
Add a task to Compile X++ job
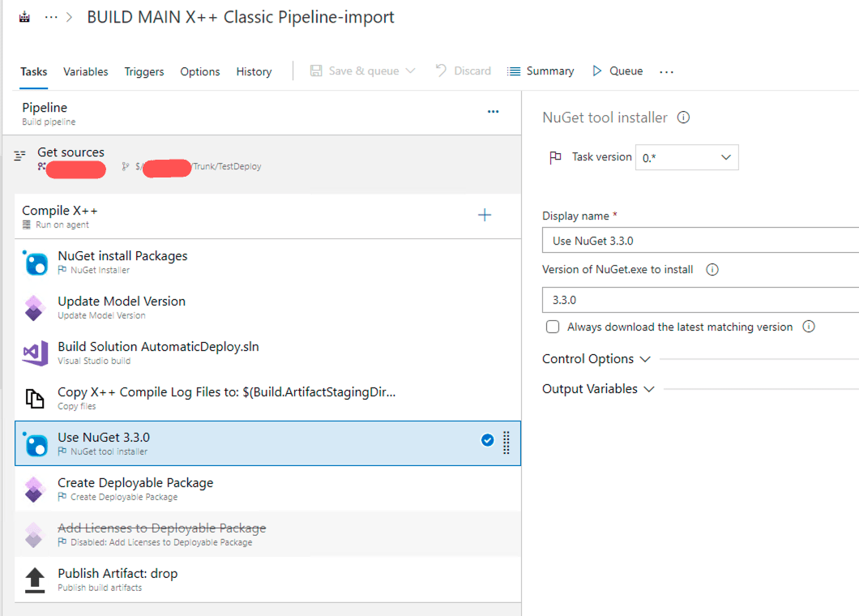pos(485,215)
